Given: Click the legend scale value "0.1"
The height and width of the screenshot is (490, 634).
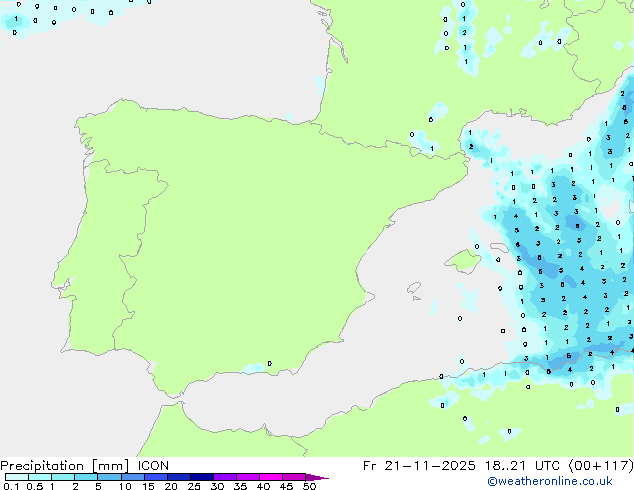Looking at the screenshot, I should pos(11,486).
